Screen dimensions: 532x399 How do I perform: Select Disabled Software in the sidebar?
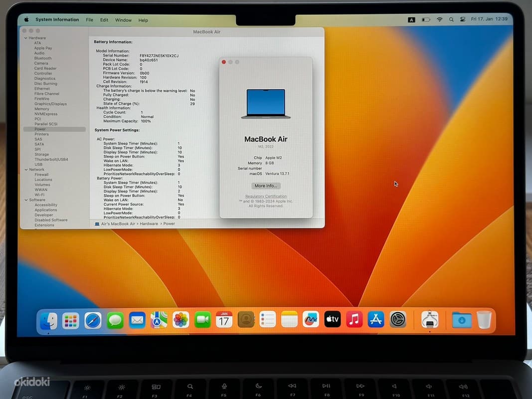click(51, 220)
